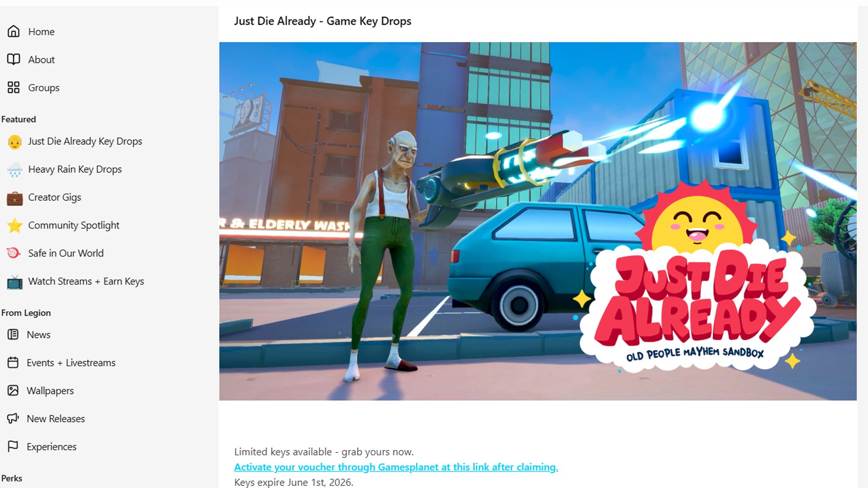
Task: Click the calendar icon for Events
Action: 13,362
